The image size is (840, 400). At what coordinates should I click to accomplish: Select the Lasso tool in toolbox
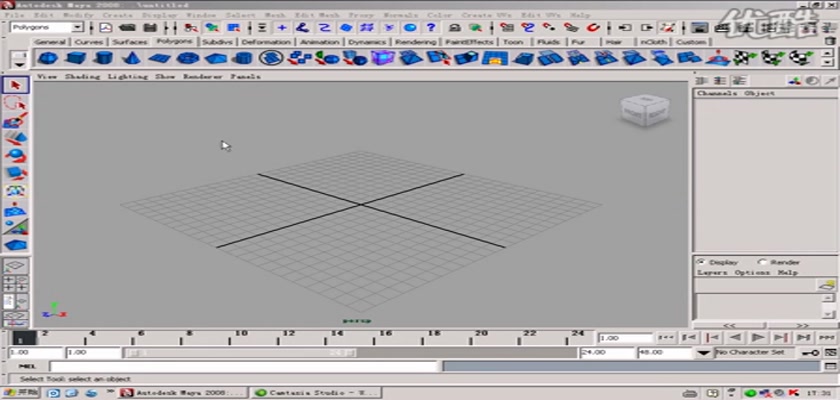(16, 103)
